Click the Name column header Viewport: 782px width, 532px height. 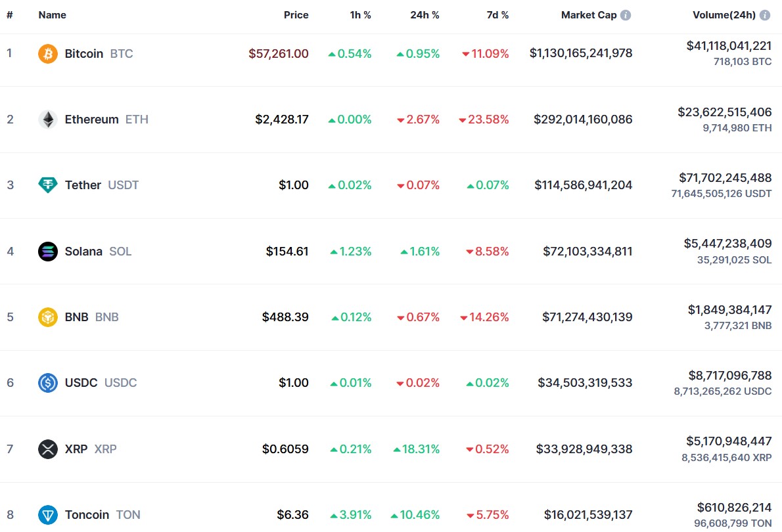click(52, 14)
